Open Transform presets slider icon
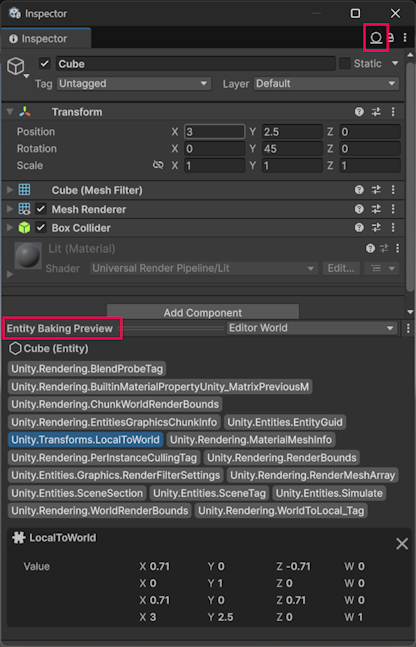The height and width of the screenshot is (647, 416). pyautogui.click(x=376, y=112)
